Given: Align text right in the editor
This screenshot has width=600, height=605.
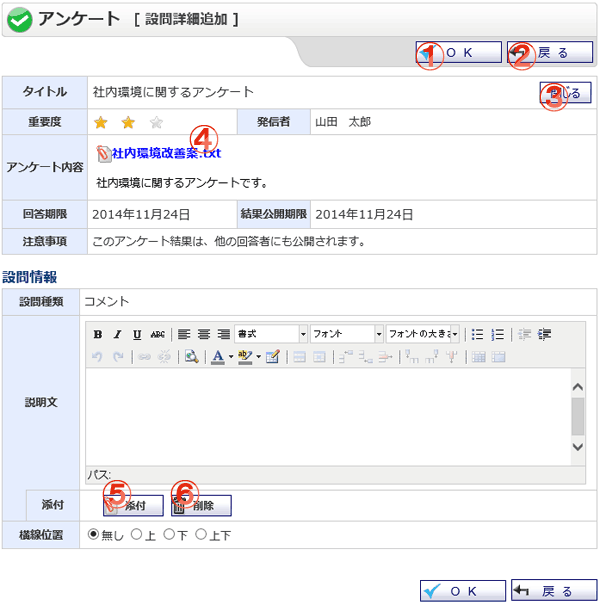Looking at the screenshot, I should (223, 334).
